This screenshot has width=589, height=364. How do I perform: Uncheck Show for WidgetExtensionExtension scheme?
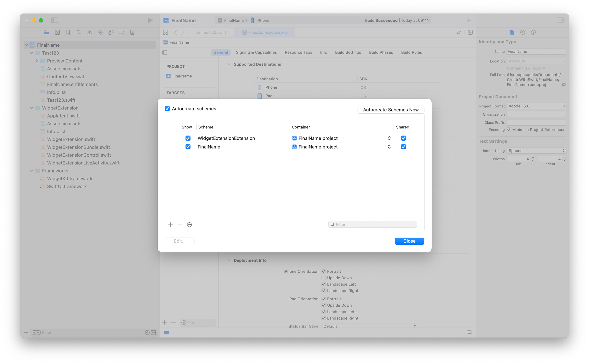pos(188,138)
